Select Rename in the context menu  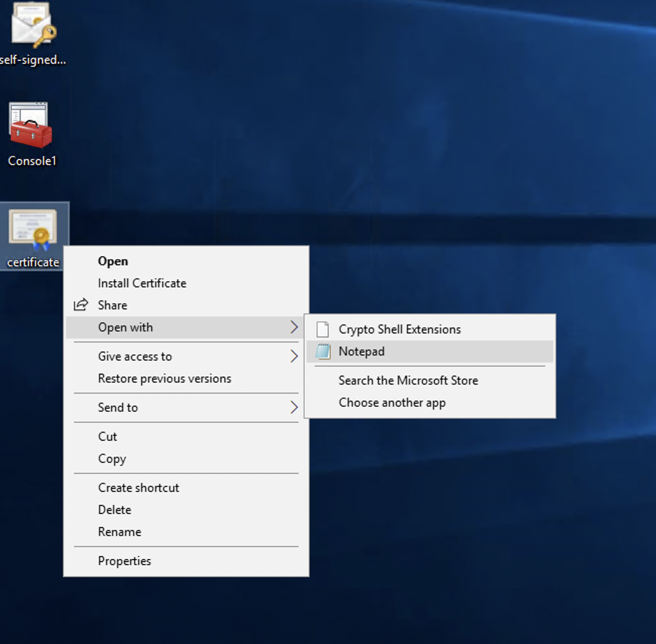click(x=119, y=532)
